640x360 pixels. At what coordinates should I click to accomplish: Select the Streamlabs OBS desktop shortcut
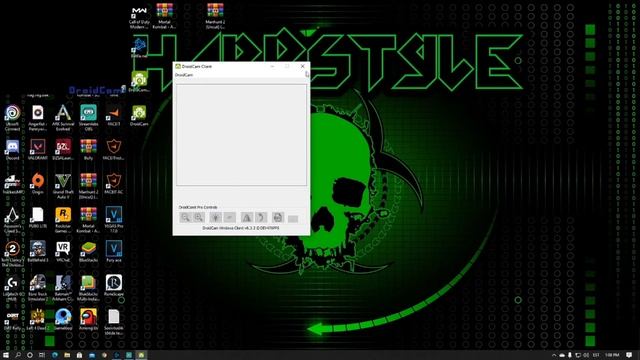89,118
